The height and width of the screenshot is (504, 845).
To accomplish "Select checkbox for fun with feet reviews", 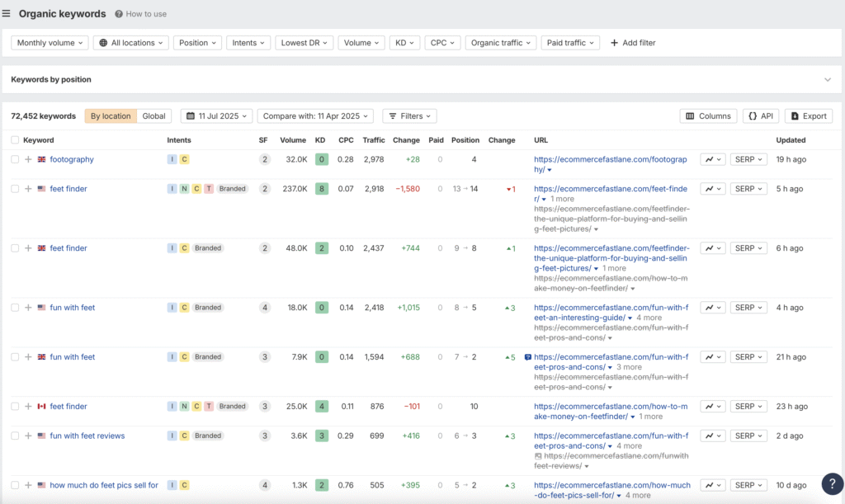I will (15, 436).
